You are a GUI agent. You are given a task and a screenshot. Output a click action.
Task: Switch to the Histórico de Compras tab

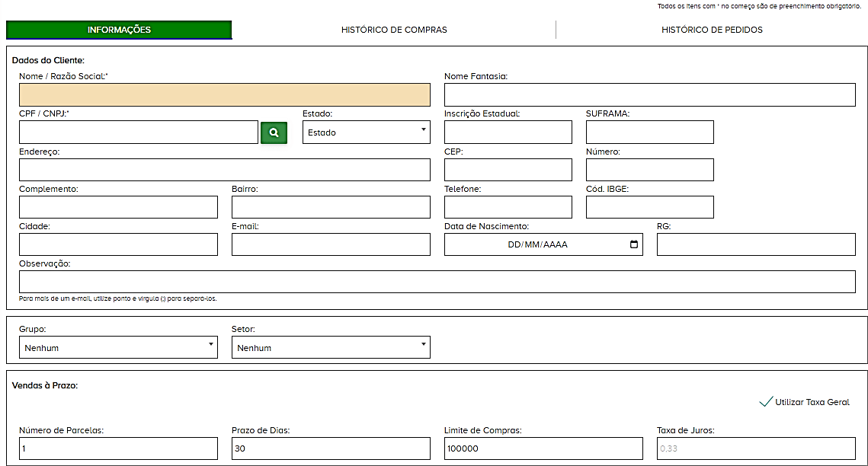point(394,30)
